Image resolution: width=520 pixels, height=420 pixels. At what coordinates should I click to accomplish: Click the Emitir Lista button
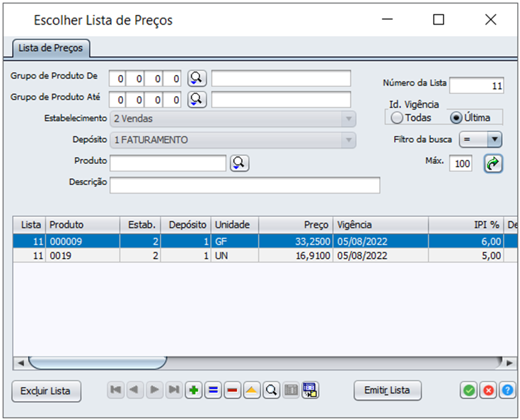point(388,390)
